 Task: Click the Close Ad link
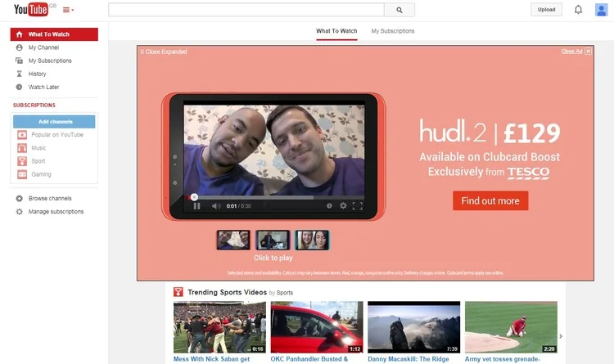[x=571, y=52]
